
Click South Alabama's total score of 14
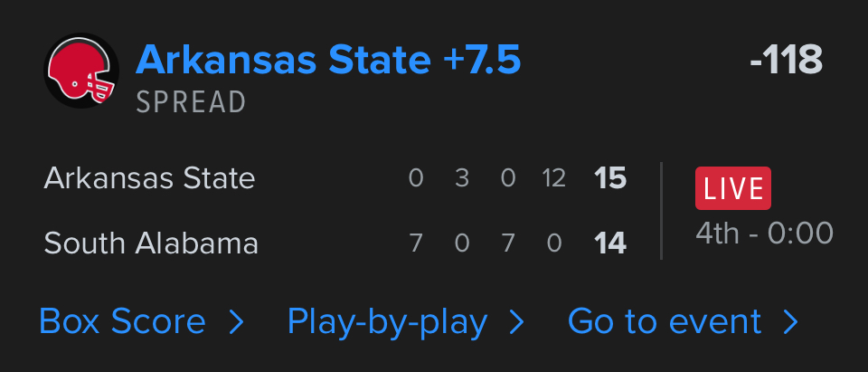610,243
